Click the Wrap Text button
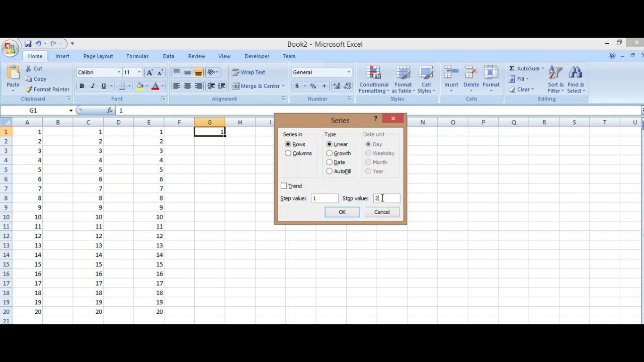 tap(248, 72)
